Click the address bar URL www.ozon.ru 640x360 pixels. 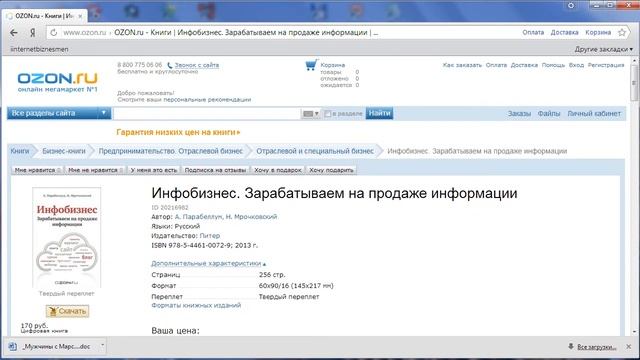point(84,33)
